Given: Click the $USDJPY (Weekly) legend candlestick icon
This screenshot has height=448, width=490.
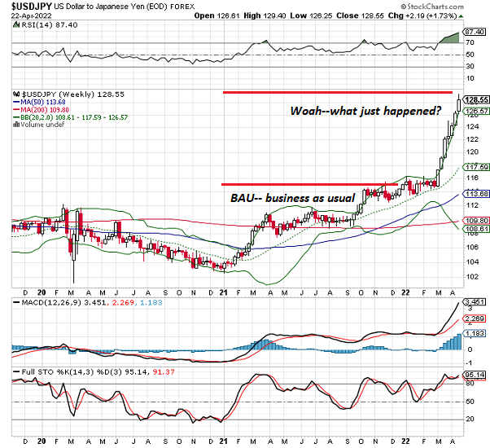Looking at the screenshot, I should [x=7, y=95].
